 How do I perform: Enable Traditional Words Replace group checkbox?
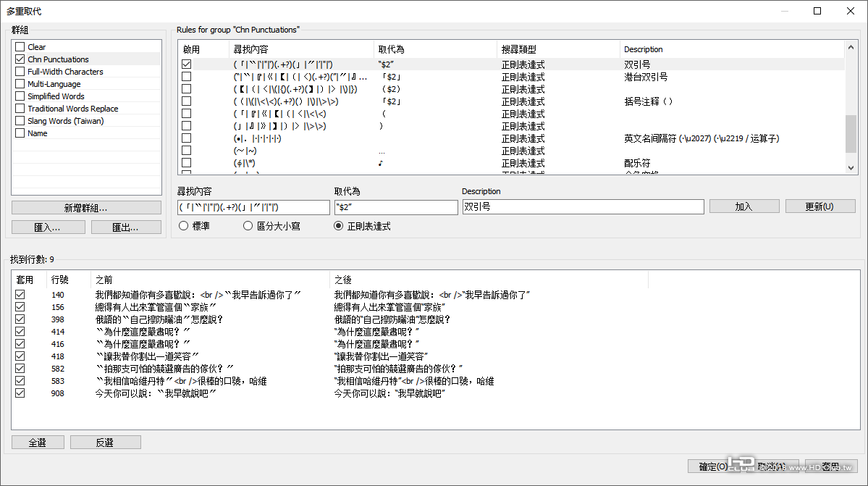(x=20, y=109)
